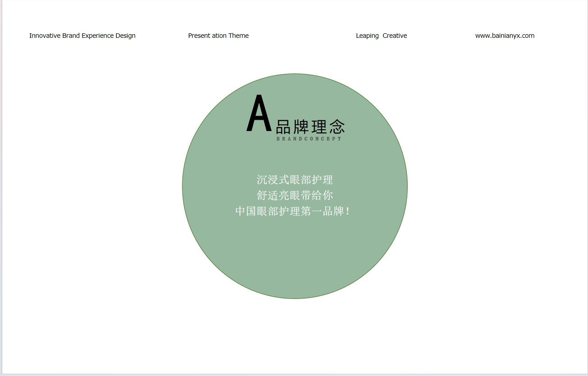The image size is (588, 376).
Task: Click the word Creative in the header
Action: point(395,36)
